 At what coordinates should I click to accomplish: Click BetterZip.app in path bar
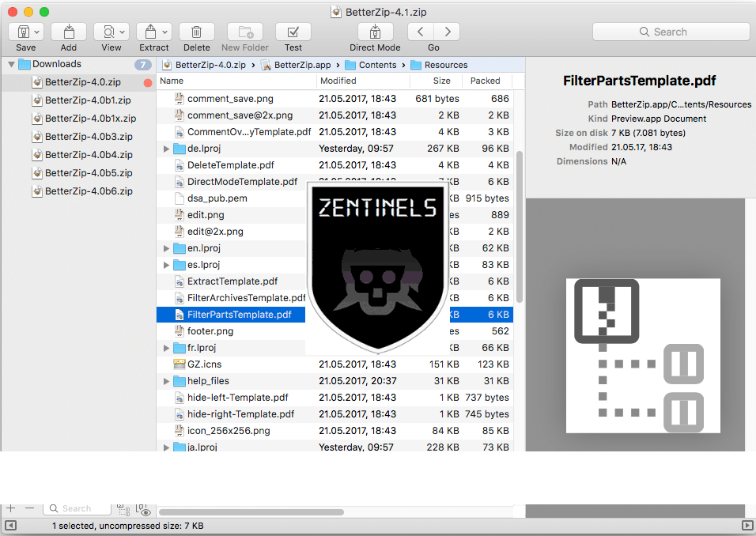296,65
